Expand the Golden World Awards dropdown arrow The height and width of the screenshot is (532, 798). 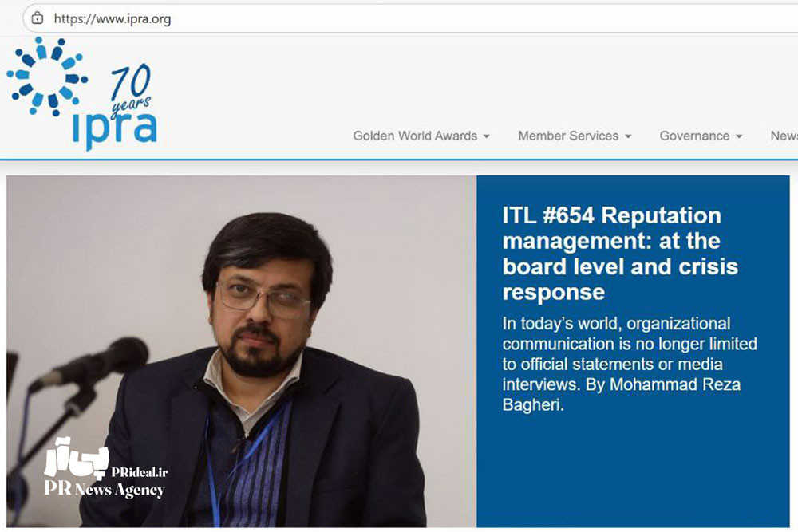(x=486, y=136)
